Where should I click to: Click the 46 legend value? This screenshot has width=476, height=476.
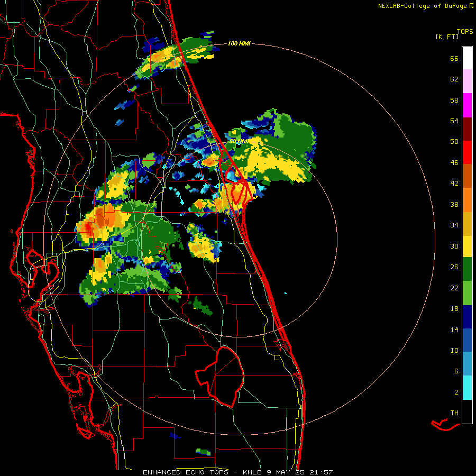454,163
